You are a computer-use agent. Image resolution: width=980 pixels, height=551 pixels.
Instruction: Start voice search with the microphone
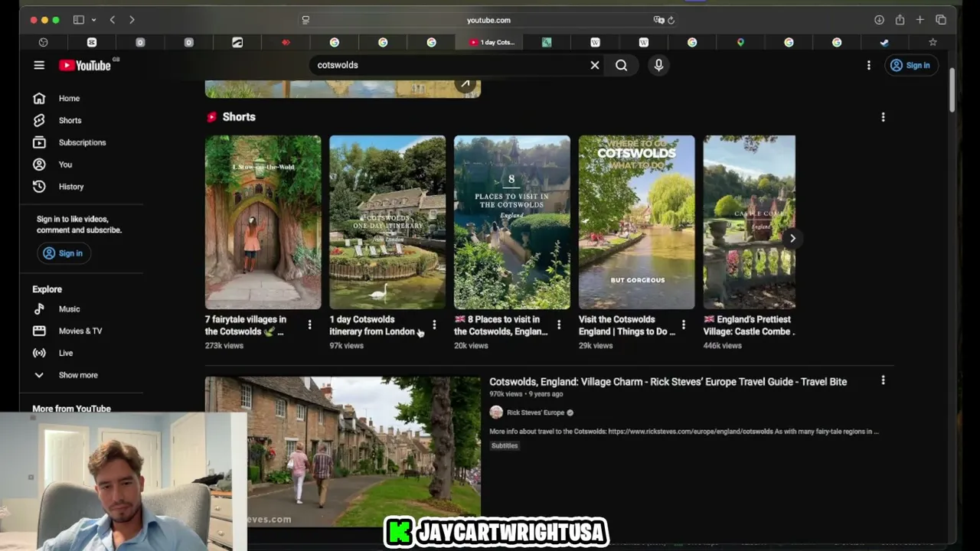(658, 65)
